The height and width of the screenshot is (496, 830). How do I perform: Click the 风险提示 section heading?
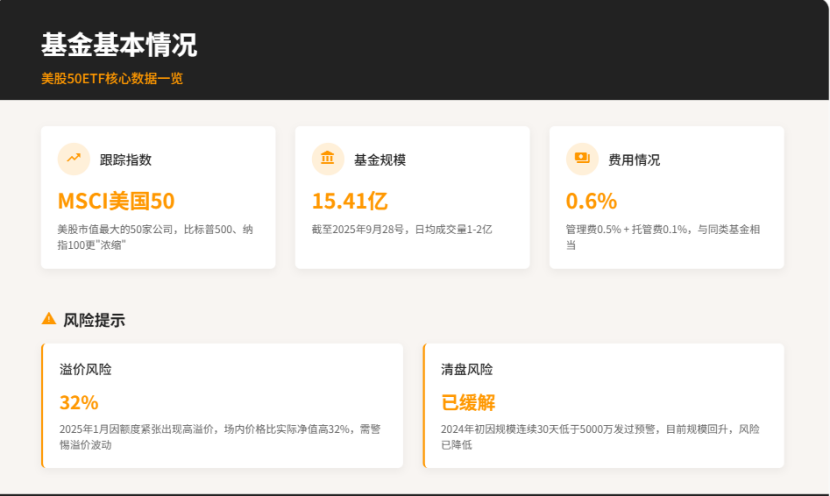pyautogui.click(x=94, y=320)
